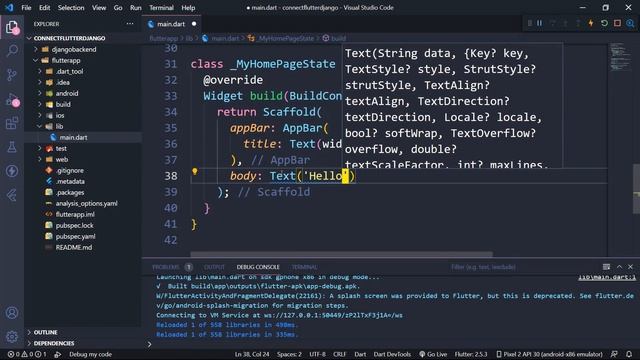Viewport: 640px width, 360px height.
Task: Open the Manage gear settings
Action: tap(12, 337)
